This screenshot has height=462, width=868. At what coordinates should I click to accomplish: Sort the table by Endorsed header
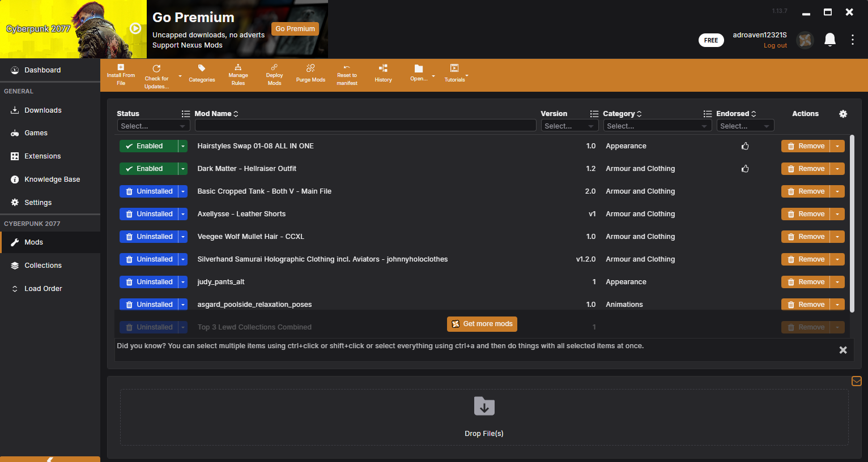(x=736, y=114)
